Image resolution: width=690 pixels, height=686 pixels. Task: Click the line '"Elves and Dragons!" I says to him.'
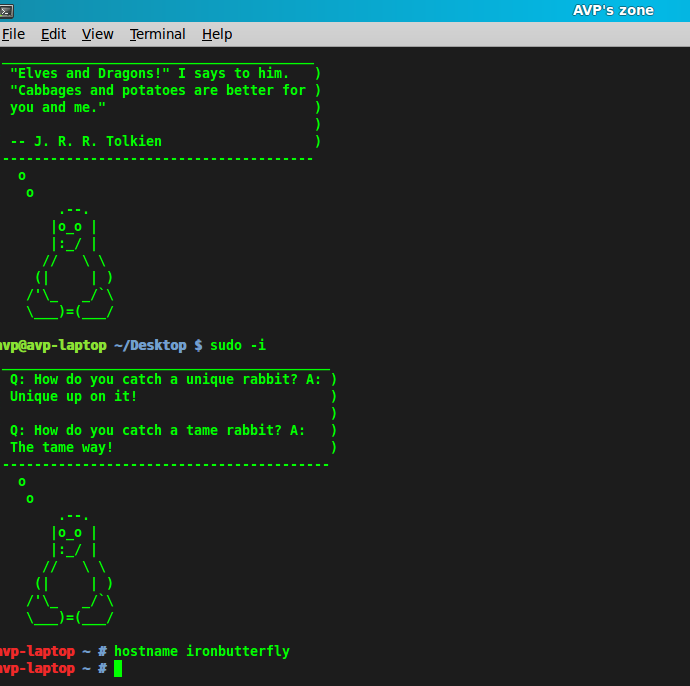(149, 73)
